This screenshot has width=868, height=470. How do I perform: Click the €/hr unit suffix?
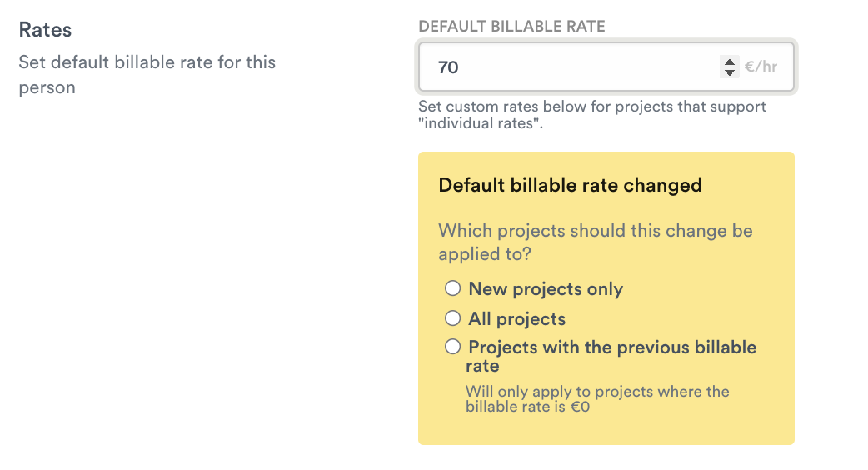[761, 67]
